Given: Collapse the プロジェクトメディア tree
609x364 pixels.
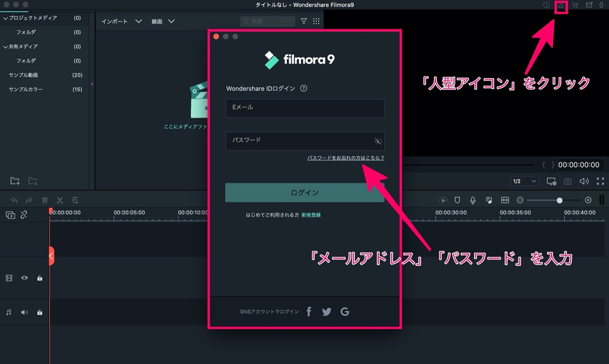Looking at the screenshot, I should (x=6, y=18).
